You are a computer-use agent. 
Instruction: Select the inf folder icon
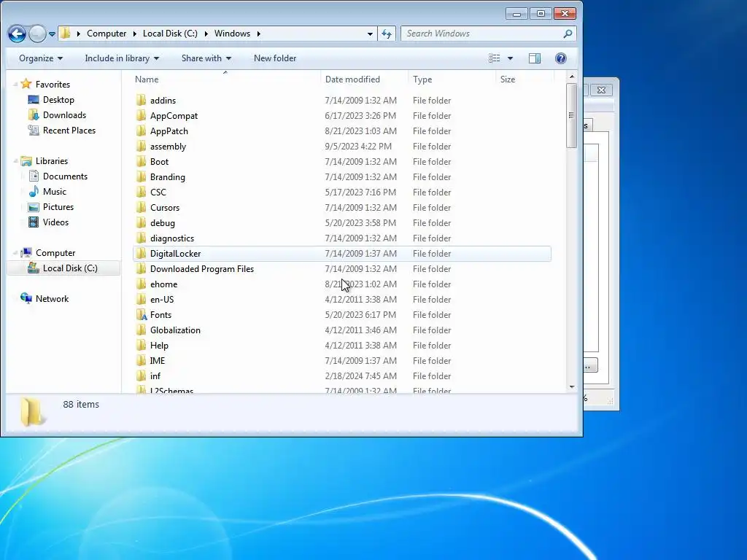click(x=141, y=376)
